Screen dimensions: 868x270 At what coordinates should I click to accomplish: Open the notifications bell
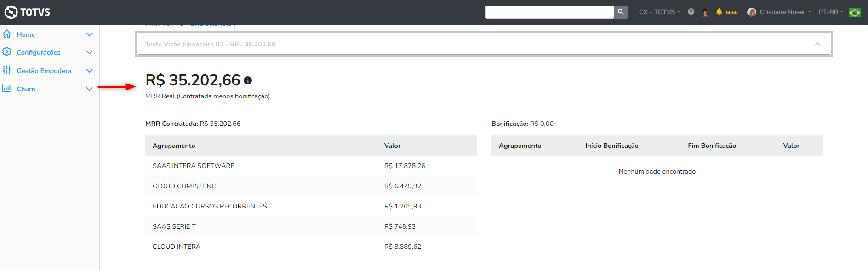719,12
